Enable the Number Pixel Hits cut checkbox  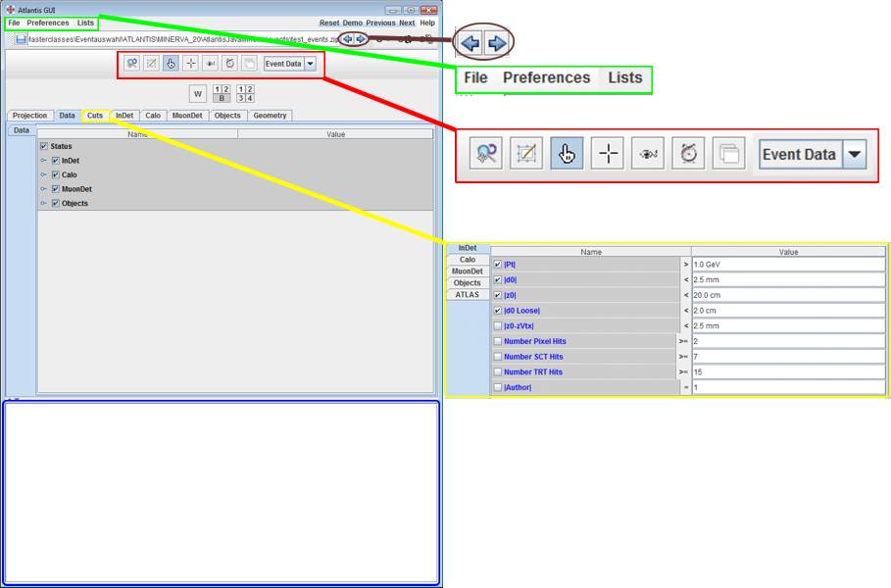498,341
